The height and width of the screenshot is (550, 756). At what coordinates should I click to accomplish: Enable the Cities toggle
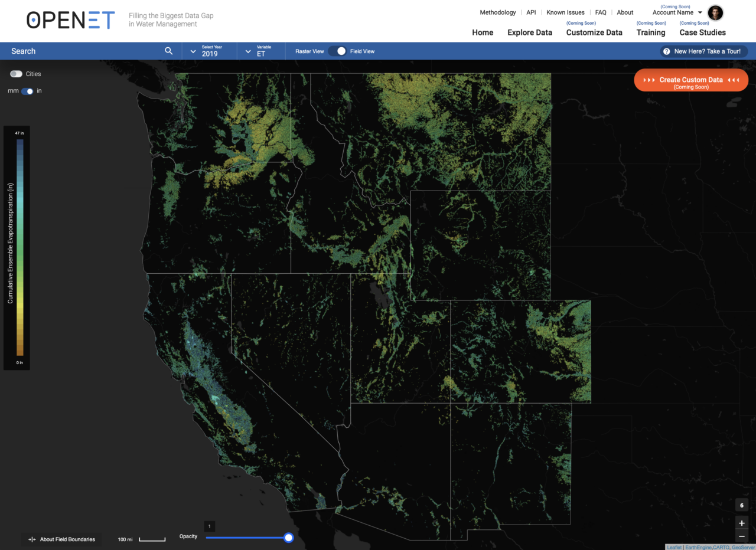click(x=15, y=73)
